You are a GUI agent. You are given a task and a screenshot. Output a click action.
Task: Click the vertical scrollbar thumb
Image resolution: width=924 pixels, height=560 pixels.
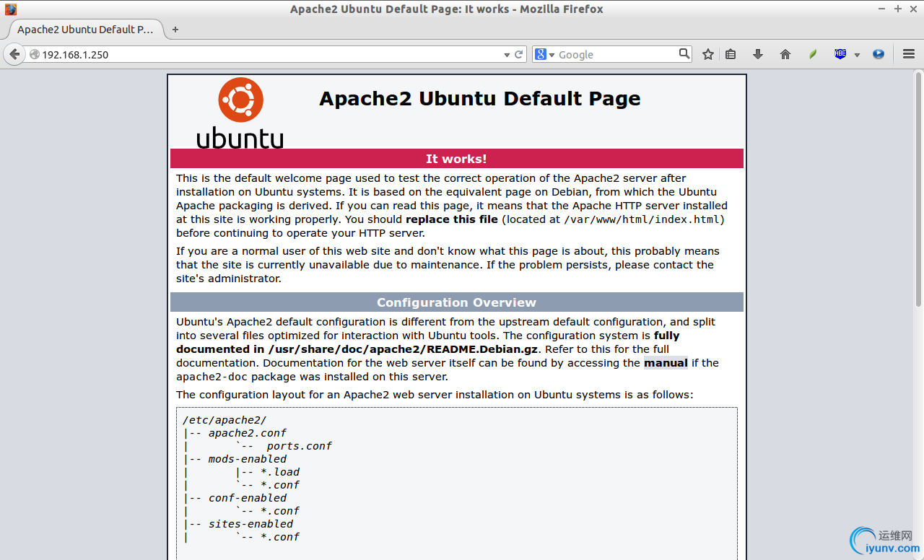918,188
